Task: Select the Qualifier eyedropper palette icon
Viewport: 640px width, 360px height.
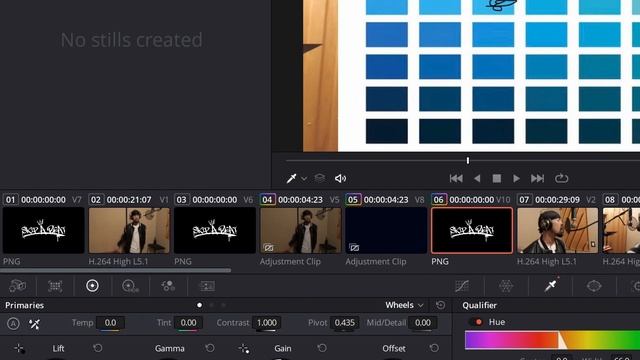Action: pyautogui.click(x=551, y=285)
